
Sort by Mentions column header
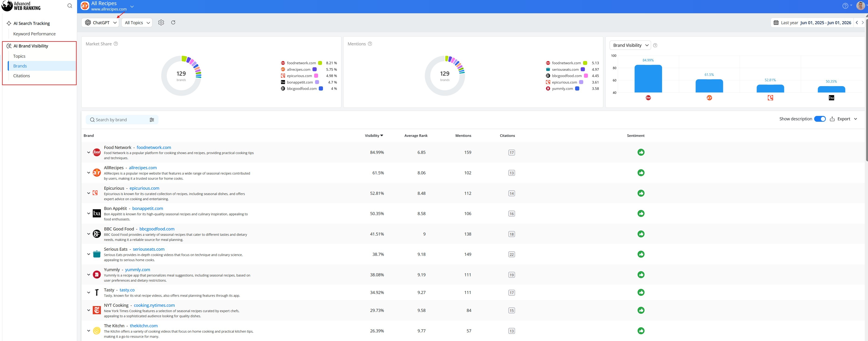(x=463, y=136)
